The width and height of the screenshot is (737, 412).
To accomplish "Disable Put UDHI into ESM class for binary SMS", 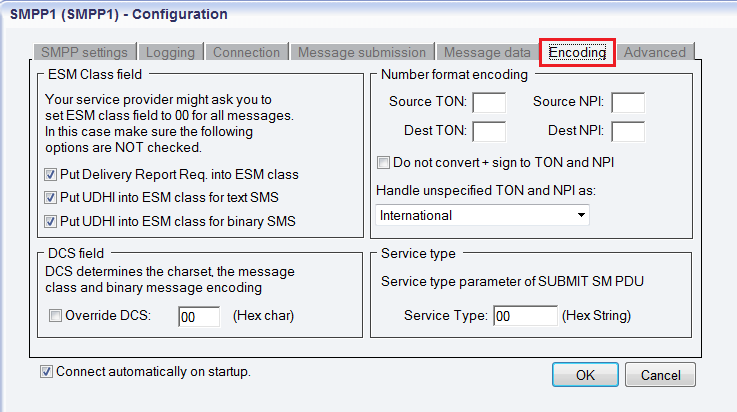I will point(50,221).
